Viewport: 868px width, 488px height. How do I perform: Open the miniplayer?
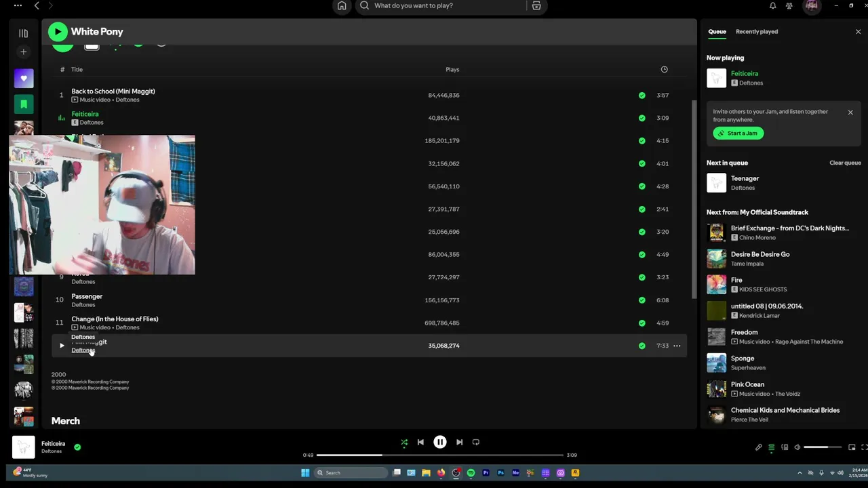pyautogui.click(x=852, y=447)
